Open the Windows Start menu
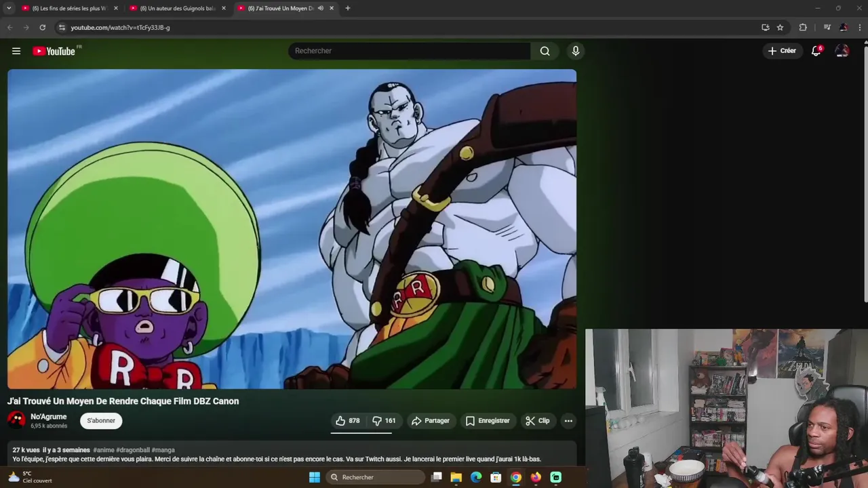The height and width of the screenshot is (488, 868). point(315,477)
